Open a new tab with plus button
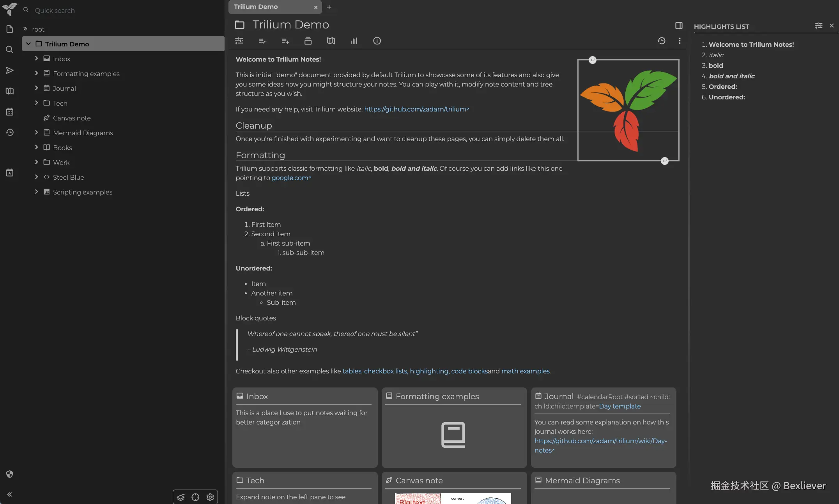The height and width of the screenshot is (504, 839). (329, 7)
